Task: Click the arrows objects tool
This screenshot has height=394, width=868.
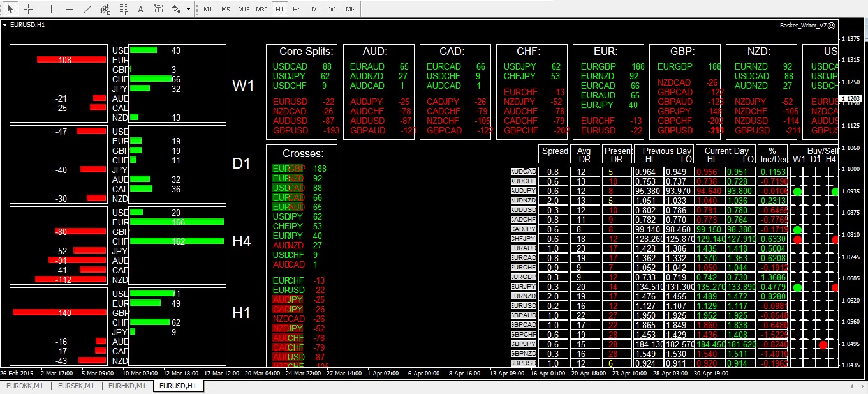Action: tap(177, 9)
